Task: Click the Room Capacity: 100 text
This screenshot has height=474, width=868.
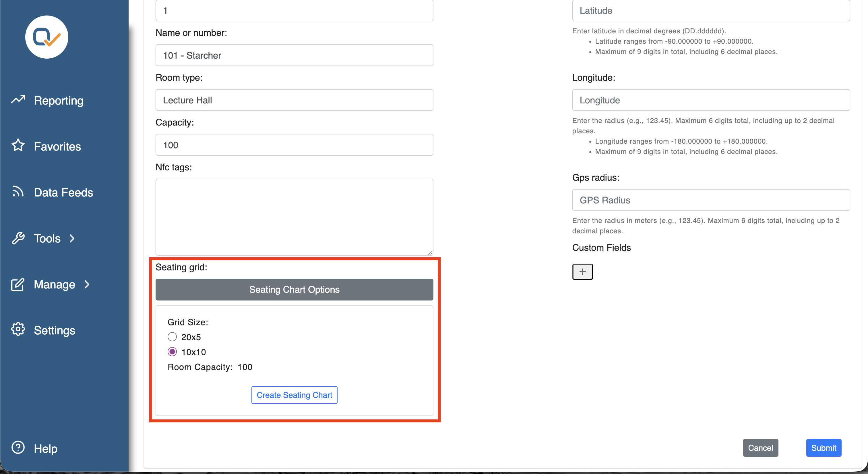Action: 210,367
